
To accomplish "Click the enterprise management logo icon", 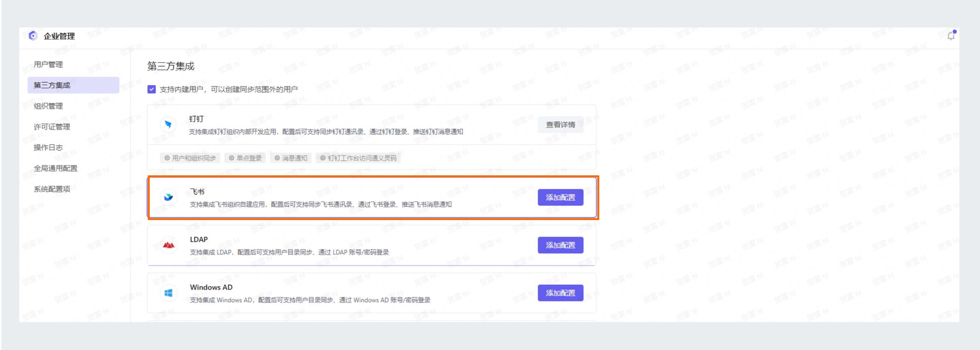I will point(33,36).
